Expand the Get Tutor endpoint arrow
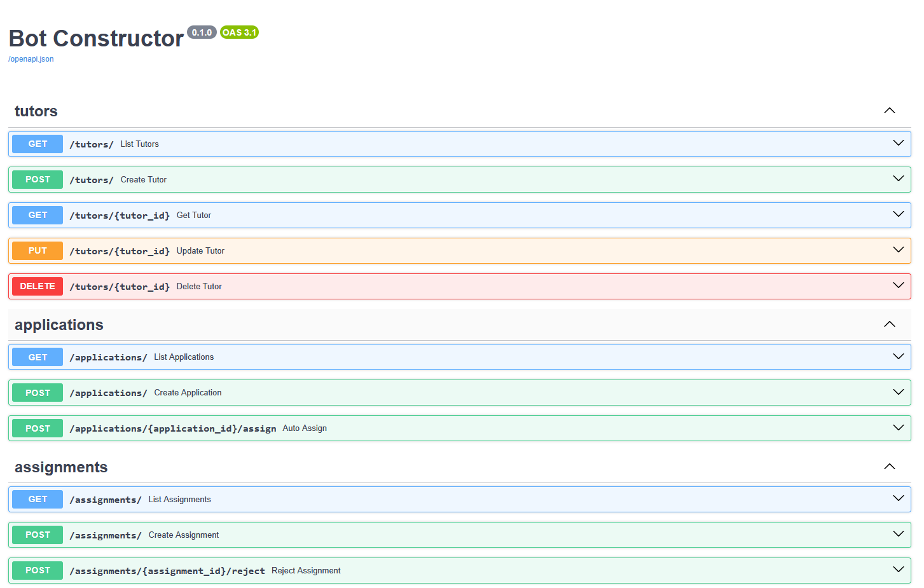Screen dimensions: 924x588 [x=898, y=214]
